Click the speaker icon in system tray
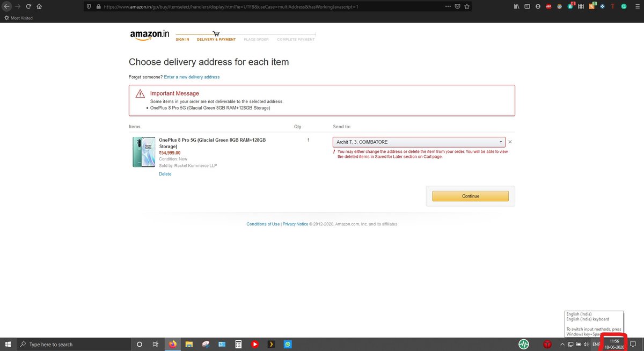The height and width of the screenshot is (351, 644). tap(587, 344)
